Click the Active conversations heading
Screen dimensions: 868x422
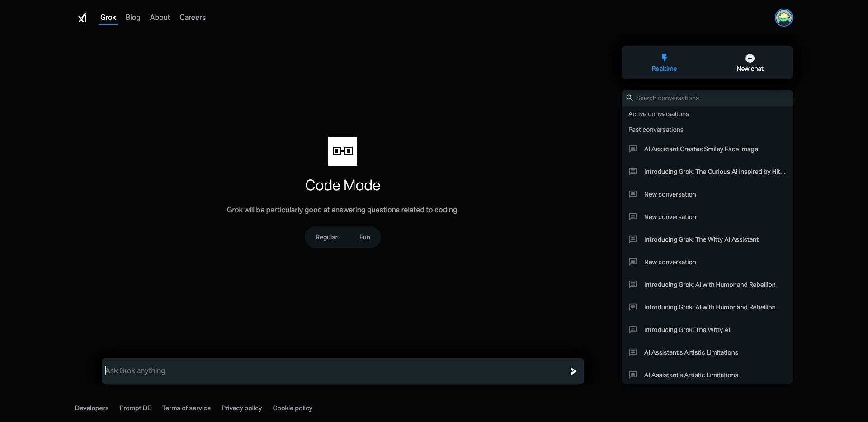click(658, 114)
